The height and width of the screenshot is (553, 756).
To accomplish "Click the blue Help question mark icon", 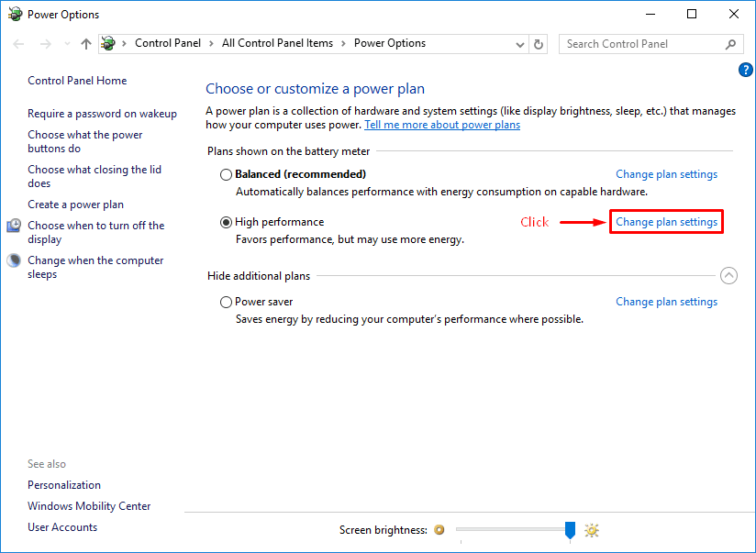I will tap(745, 71).
